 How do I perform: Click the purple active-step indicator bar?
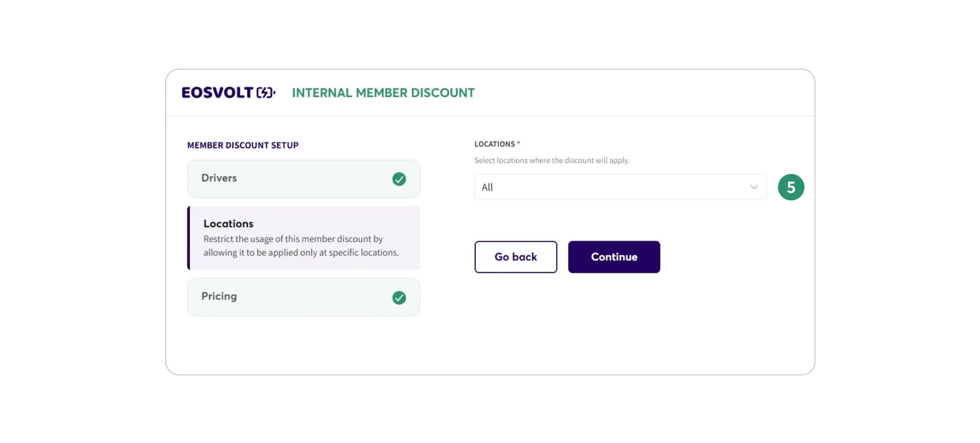189,238
